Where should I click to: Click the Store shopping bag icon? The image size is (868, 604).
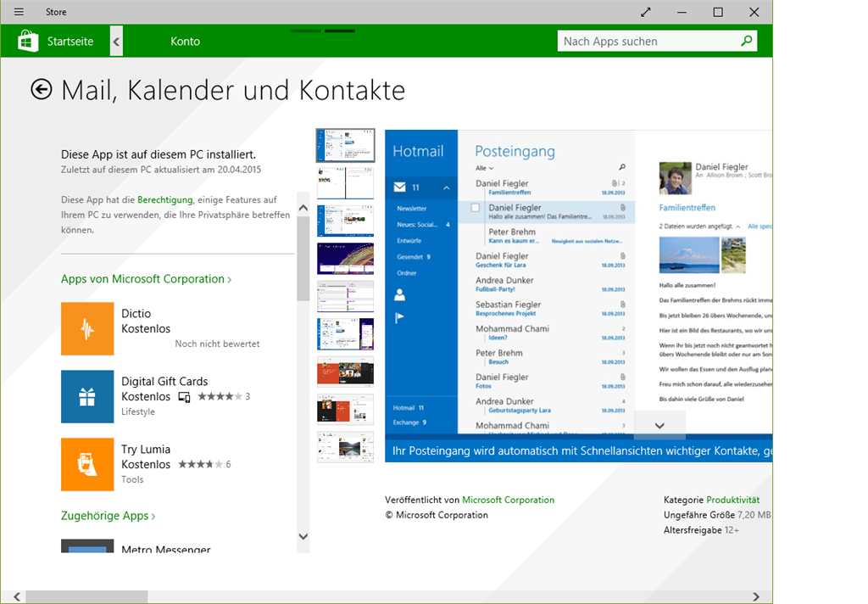coord(28,41)
